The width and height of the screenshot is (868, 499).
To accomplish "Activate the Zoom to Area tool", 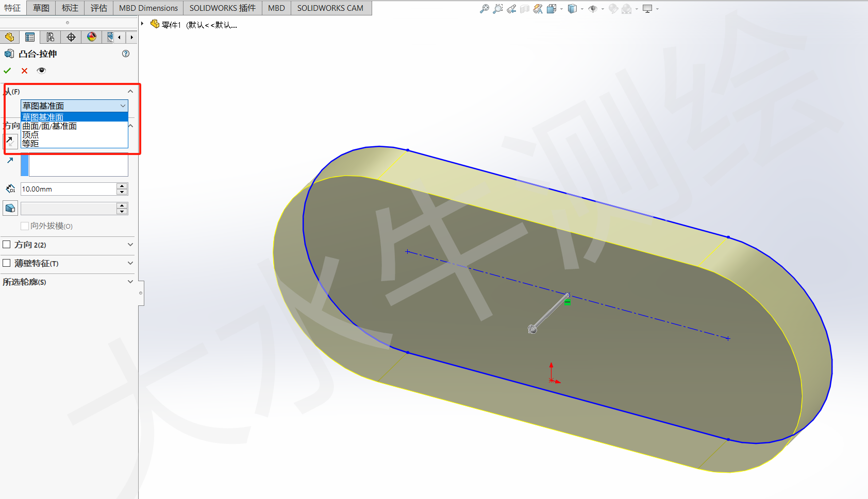I will [x=497, y=9].
